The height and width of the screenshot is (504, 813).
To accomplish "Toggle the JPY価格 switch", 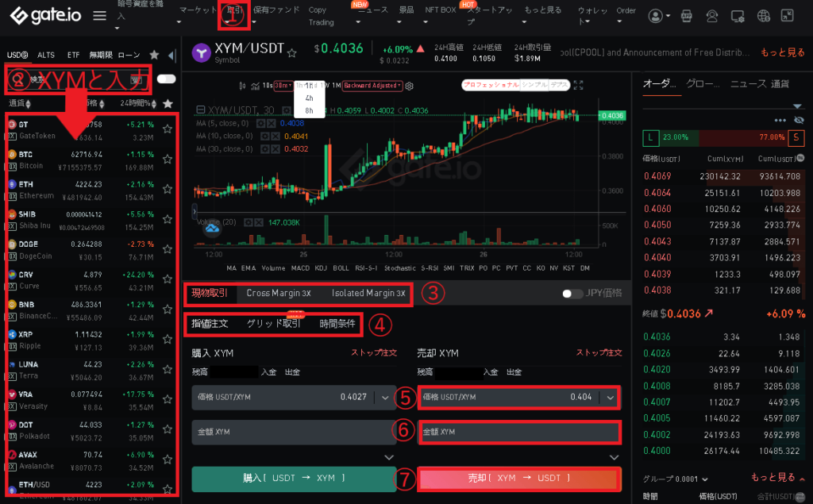I will [x=572, y=294].
